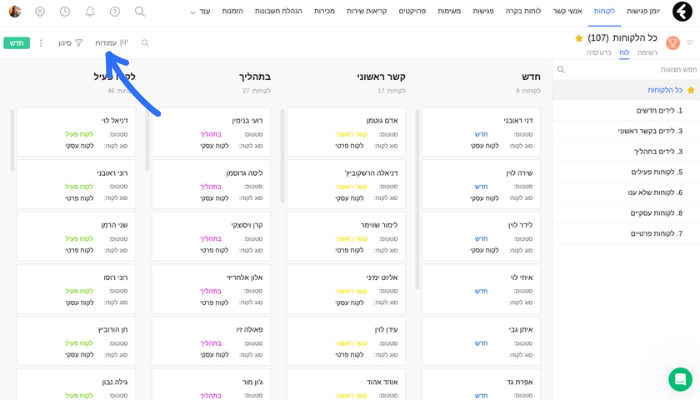This screenshot has width=700, height=400.
Task: Click the חפש תצוגות search views field
Action: point(626,70)
